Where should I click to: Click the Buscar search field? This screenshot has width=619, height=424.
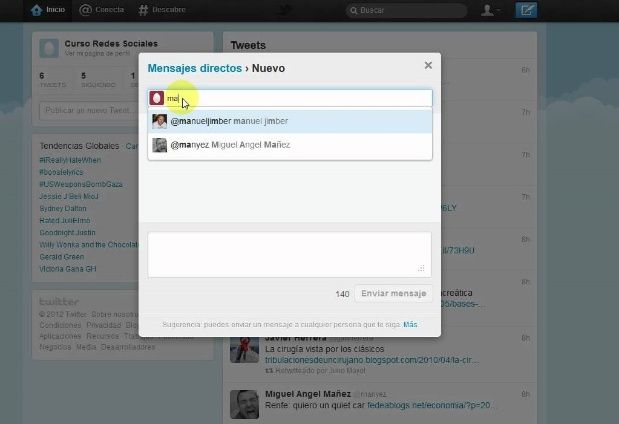[x=410, y=10]
